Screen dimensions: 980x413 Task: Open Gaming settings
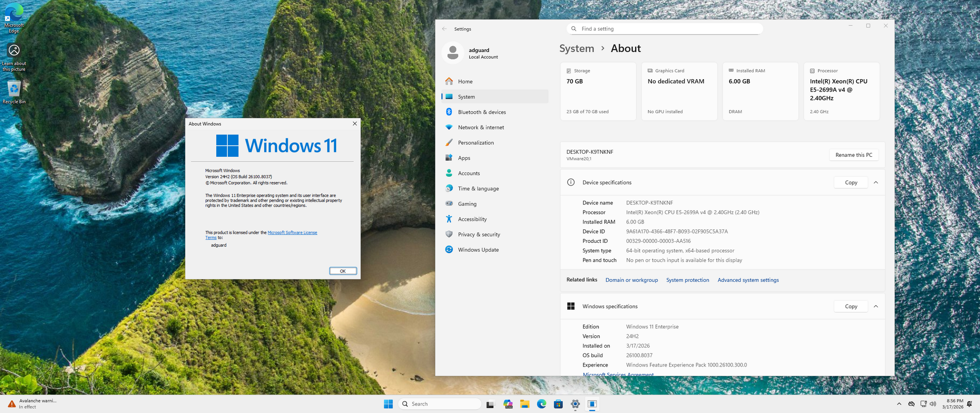click(x=467, y=204)
